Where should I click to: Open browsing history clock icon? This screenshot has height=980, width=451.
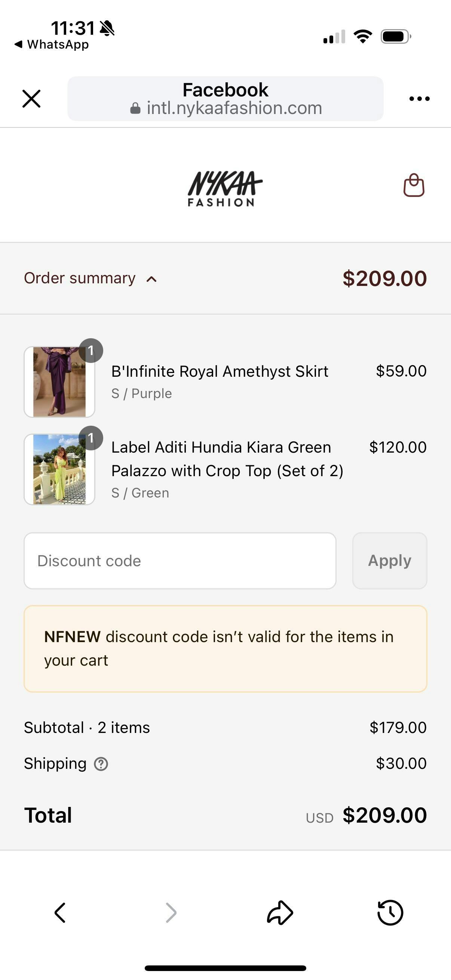(x=390, y=912)
